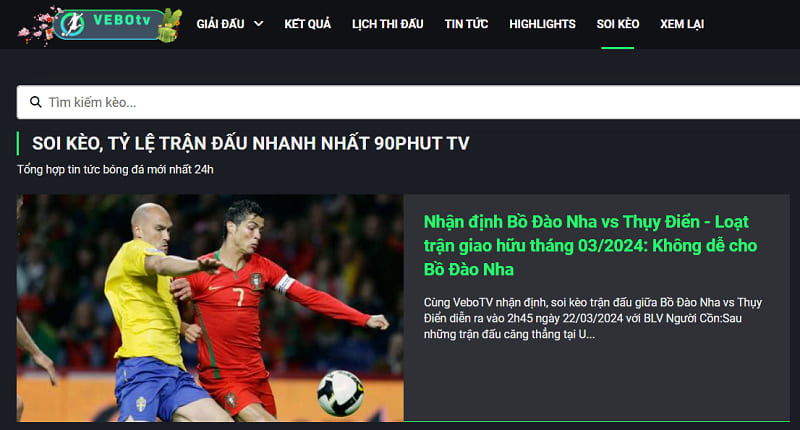Click the VEBOtv logo text

point(122,20)
